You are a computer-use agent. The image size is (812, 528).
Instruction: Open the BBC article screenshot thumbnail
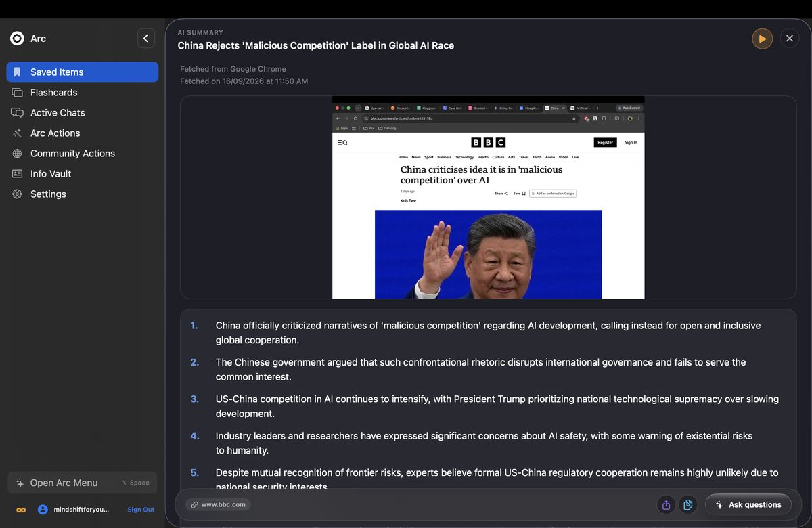pyautogui.click(x=488, y=197)
